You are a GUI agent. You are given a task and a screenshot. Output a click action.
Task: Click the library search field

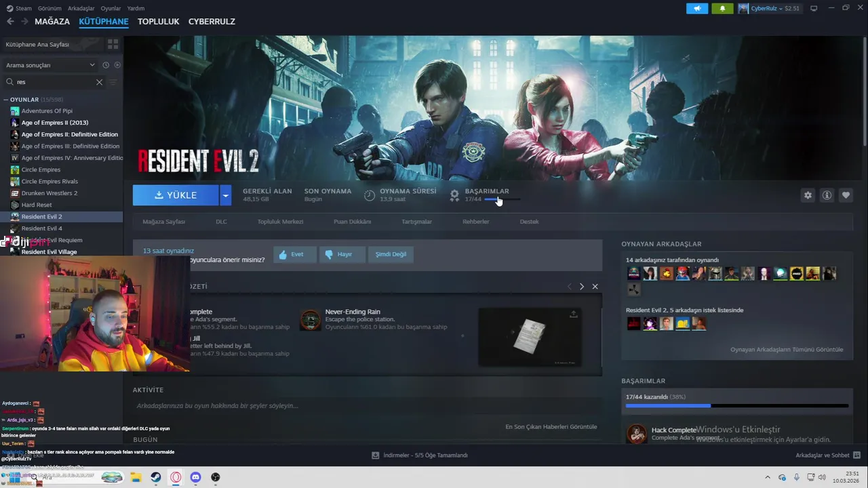[54, 82]
